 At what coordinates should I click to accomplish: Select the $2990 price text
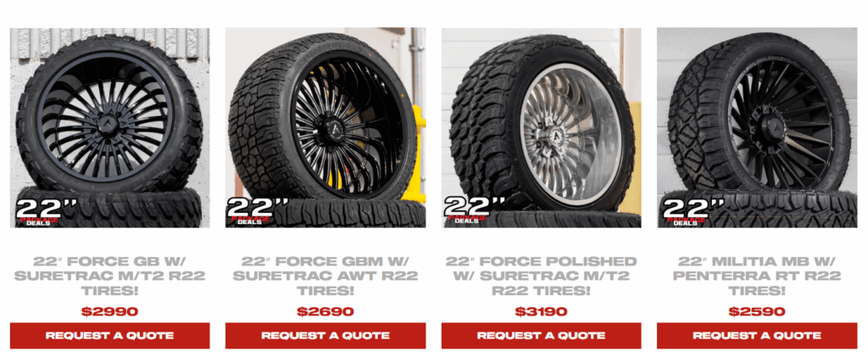tap(109, 311)
